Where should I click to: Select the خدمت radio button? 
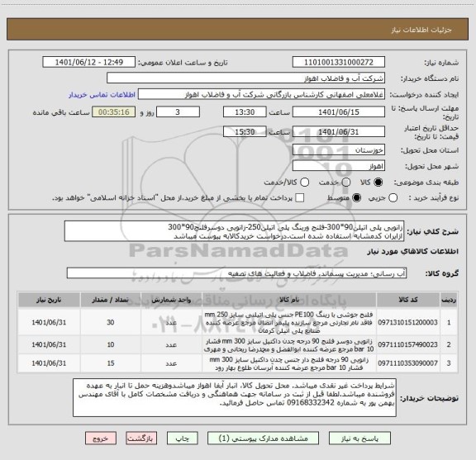(346, 182)
